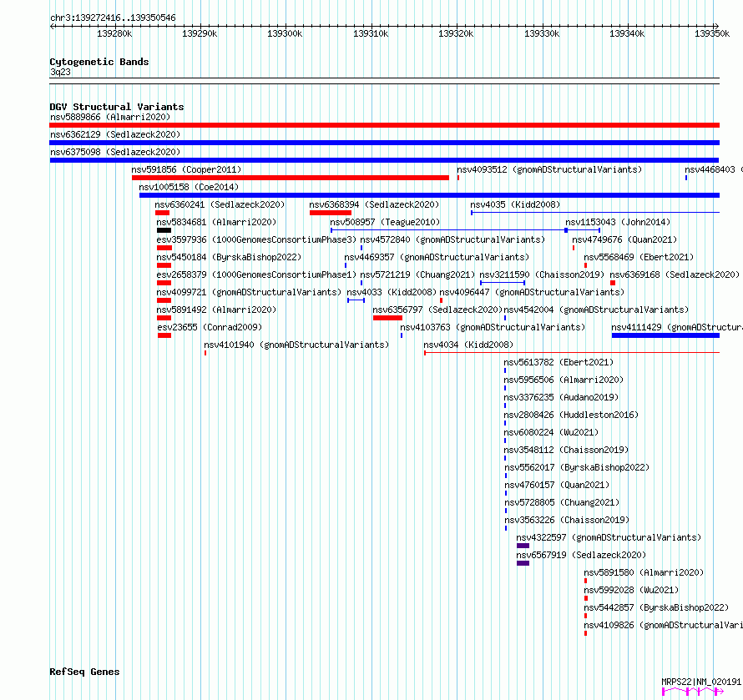Click nsv4034 (Kidd2008) label
Screen dimensions: 743x700
[468, 345]
